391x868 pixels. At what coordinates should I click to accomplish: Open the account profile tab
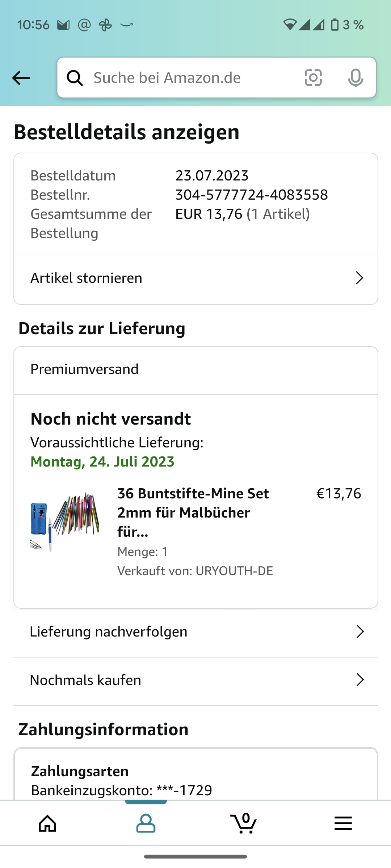[146, 824]
